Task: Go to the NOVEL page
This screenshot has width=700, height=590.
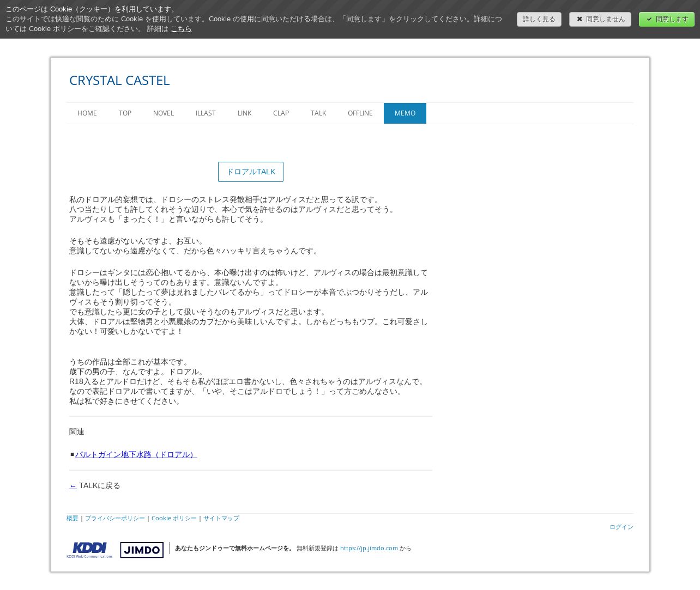Action: pos(164,113)
